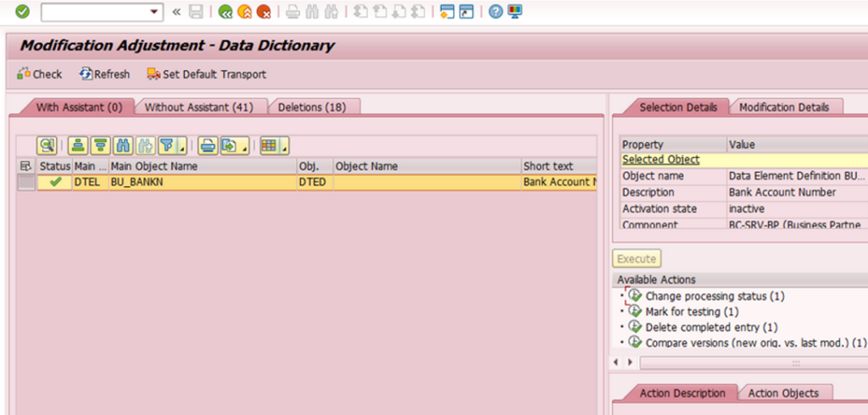Open the Set Filter dropdown arrow
Image resolution: width=868 pixels, height=415 pixels.
click(182, 147)
